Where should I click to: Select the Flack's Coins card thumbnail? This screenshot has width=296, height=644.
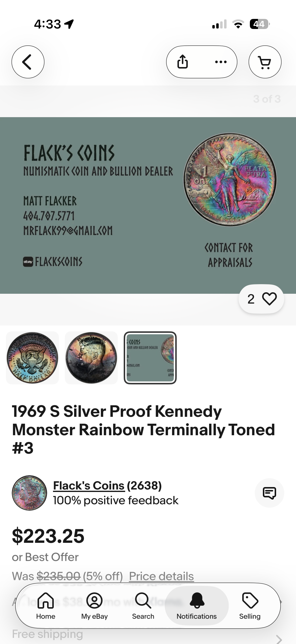(150, 358)
